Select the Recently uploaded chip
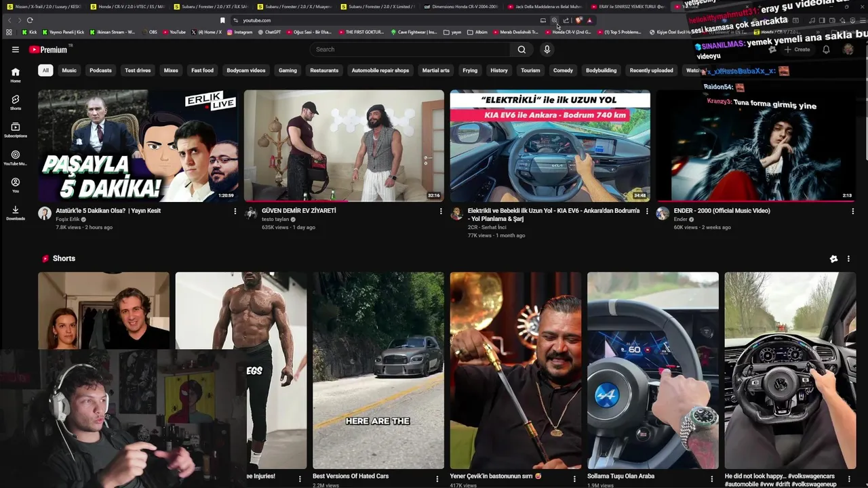This screenshot has height=488, width=868. point(651,70)
